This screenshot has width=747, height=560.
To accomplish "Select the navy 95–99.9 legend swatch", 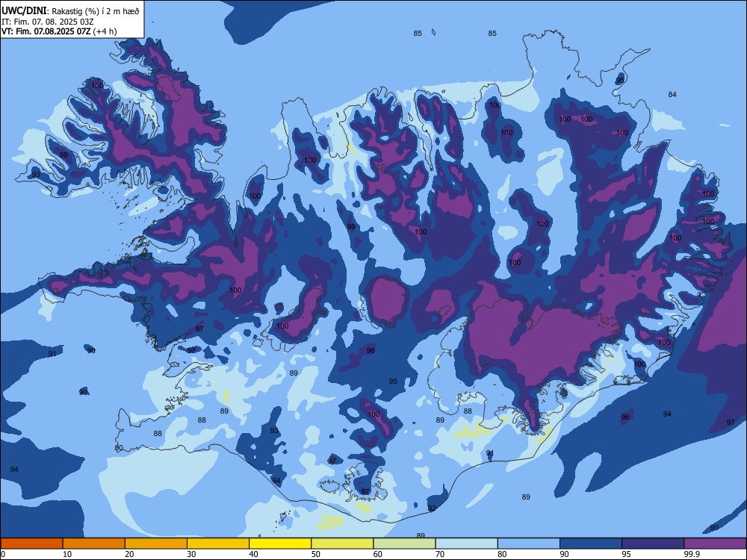I will click(653, 544).
